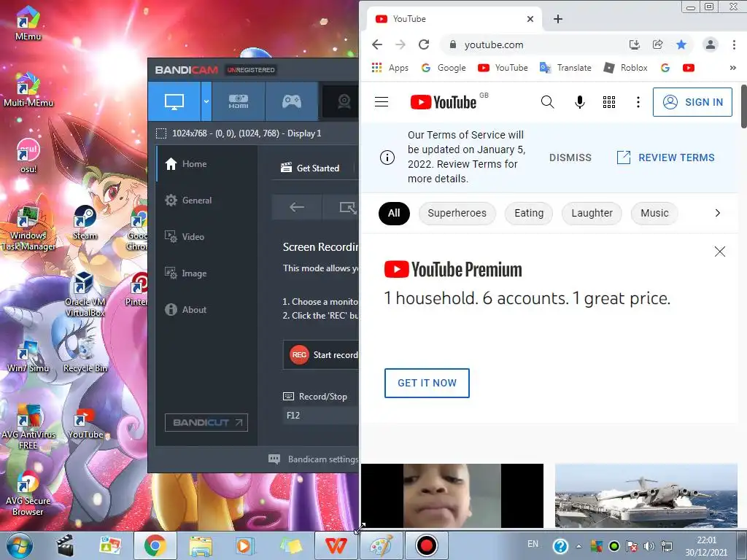Click the F12 hotkey field
Viewport: 747px width, 560px height.
(321, 415)
